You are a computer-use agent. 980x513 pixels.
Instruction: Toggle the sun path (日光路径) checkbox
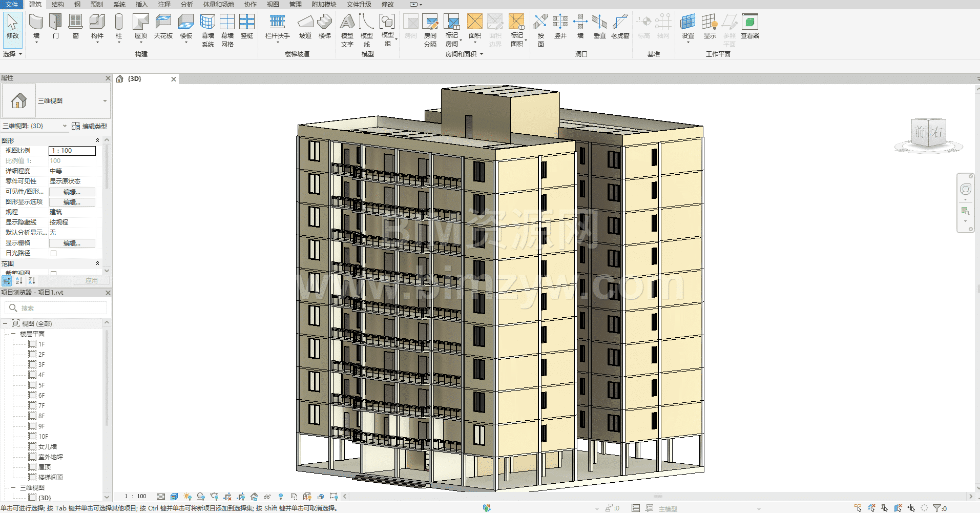point(53,253)
